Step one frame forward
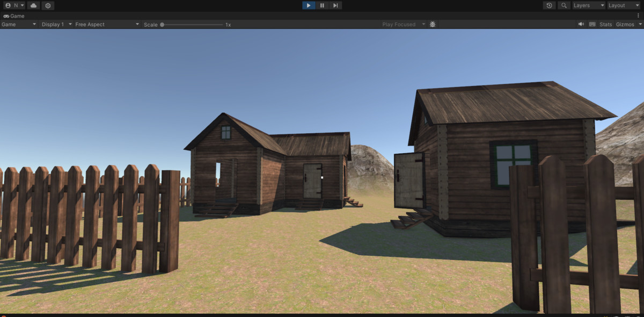The height and width of the screenshot is (317, 644). 335,5
